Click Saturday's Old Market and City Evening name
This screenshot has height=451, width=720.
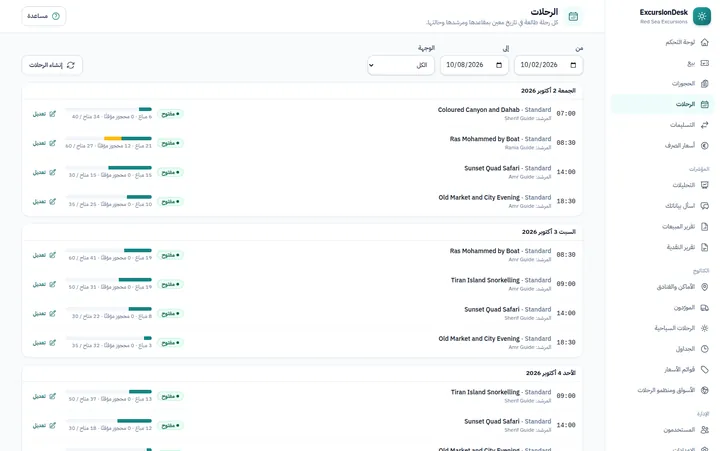click(479, 338)
